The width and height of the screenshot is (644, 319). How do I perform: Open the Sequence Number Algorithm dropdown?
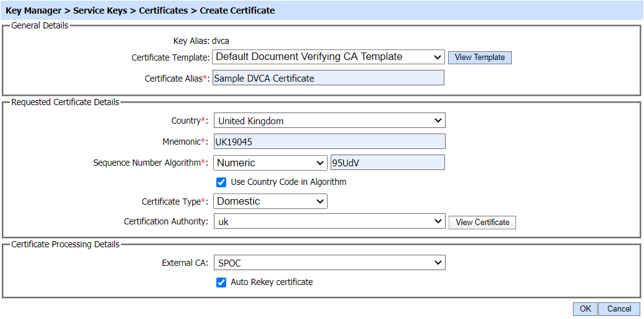click(270, 163)
